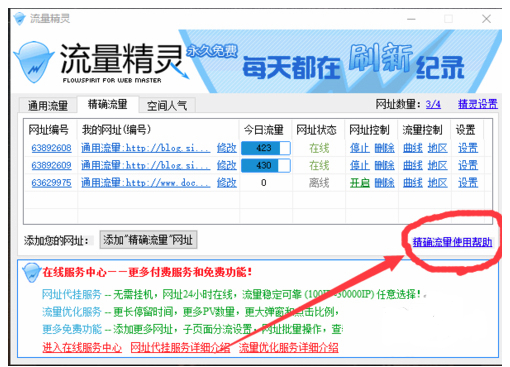Viewport: 510px width, 367px height.
Task: Open 精灵设置 link
Action: [x=478, y=104]
